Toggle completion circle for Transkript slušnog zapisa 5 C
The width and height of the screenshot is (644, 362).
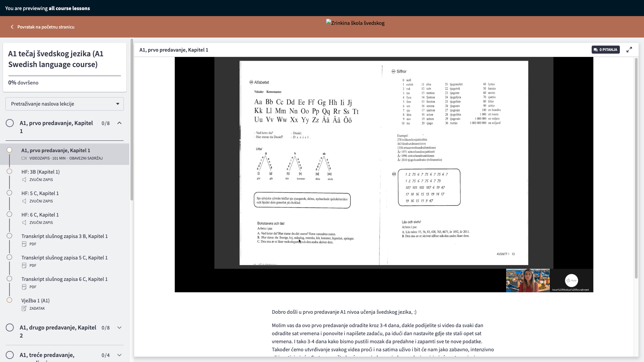tap(9, 257)
